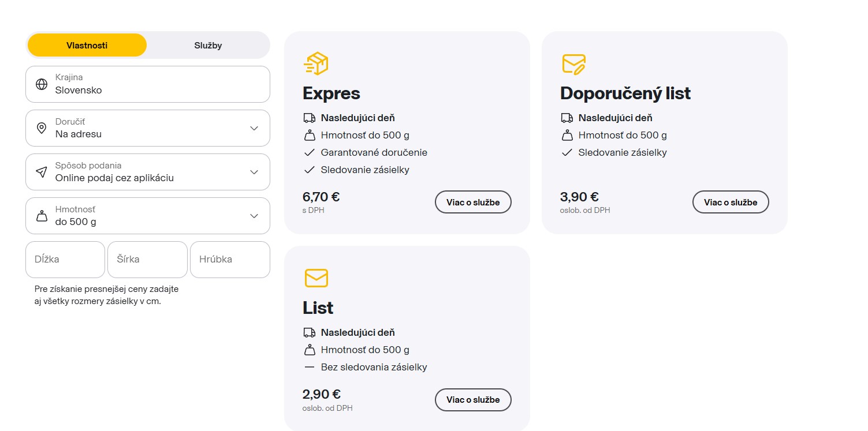Click the Krajina country field
The width and height of the screenshot is (868, 431).
coord(148,84)
